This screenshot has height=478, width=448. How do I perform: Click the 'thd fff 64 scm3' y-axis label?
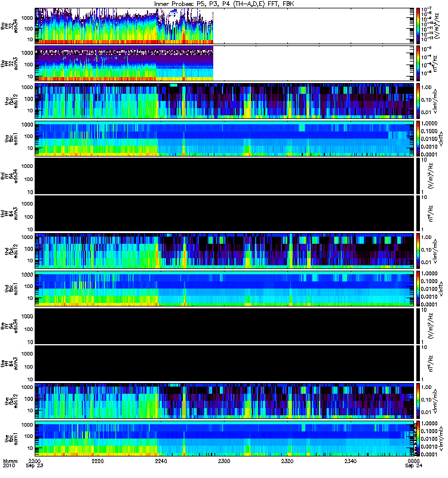tap(10, 213)
